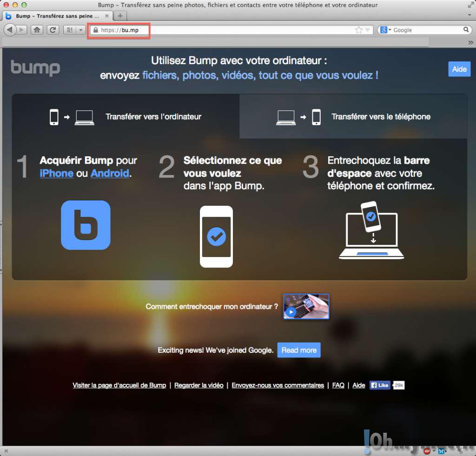Go back using the browser back arrow
Viewport: 476px width, 456px height.
(10, 30)
